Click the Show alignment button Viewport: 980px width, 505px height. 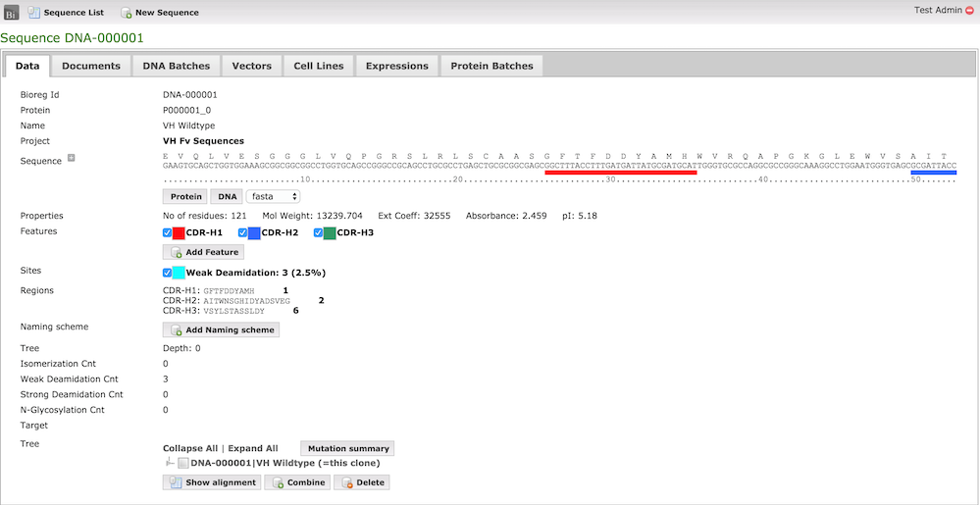click(x=213, y=482)
